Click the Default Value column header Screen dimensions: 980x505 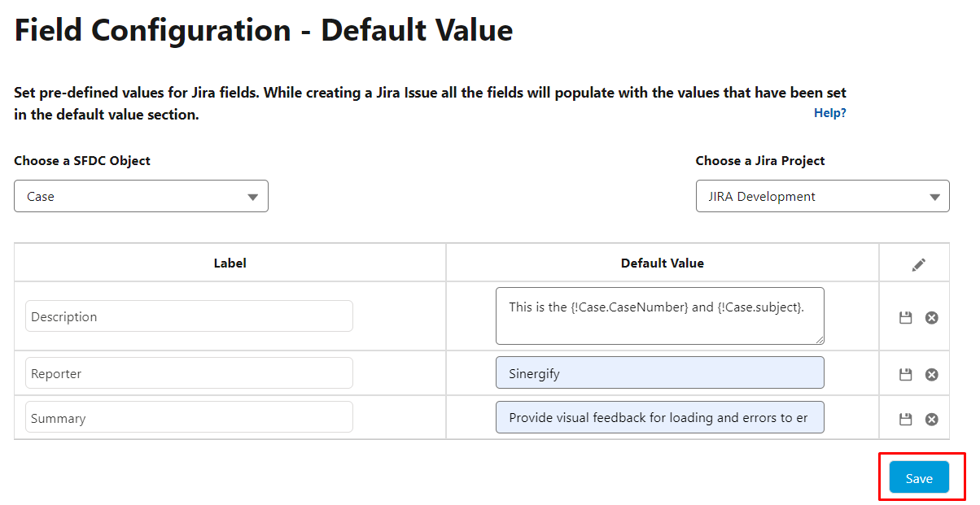pyautogui.click(x=663, y=263)
